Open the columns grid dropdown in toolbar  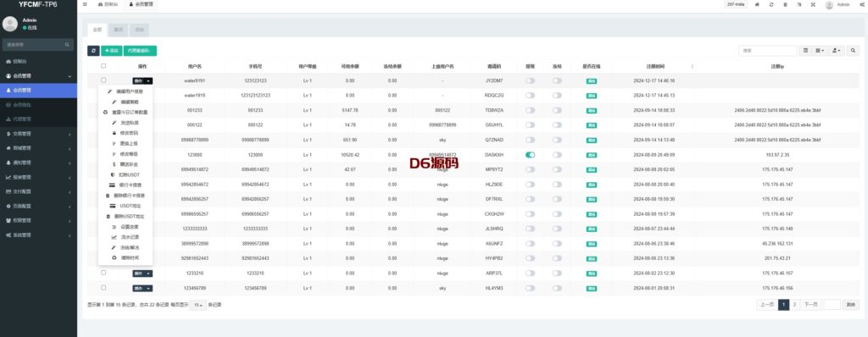[x=820, y=50]
